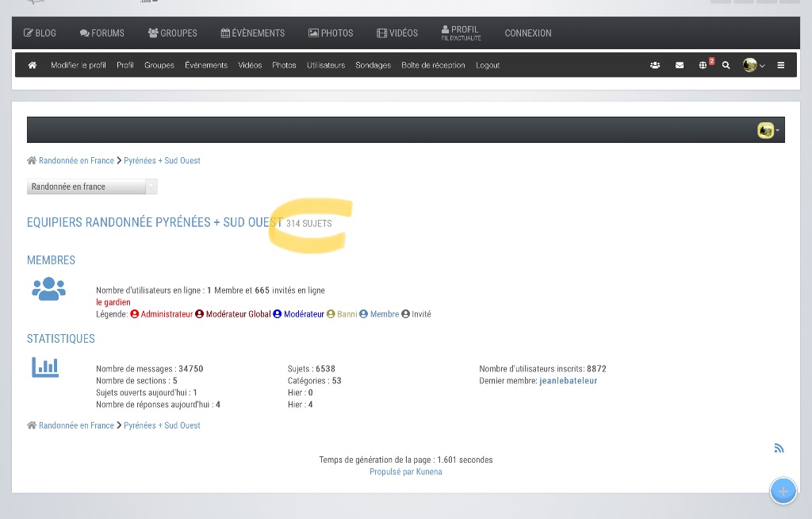The width and height of the screenshot is (812, 519).
Task: Open the friends requests icon
Action: click(x=655, y=65)
